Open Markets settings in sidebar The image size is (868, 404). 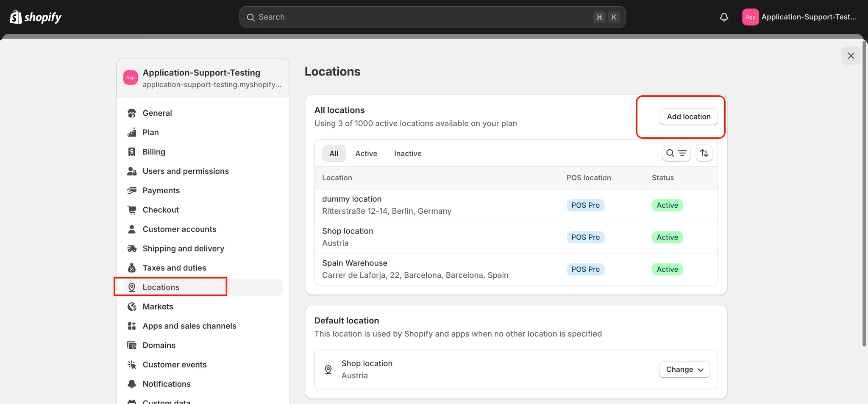coord(158,306)
